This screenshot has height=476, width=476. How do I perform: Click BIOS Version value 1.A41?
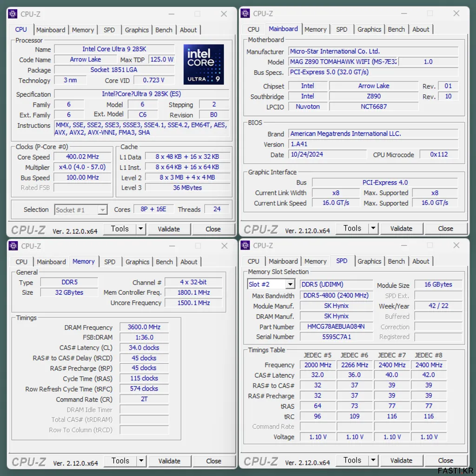click(x=373, y=144)
